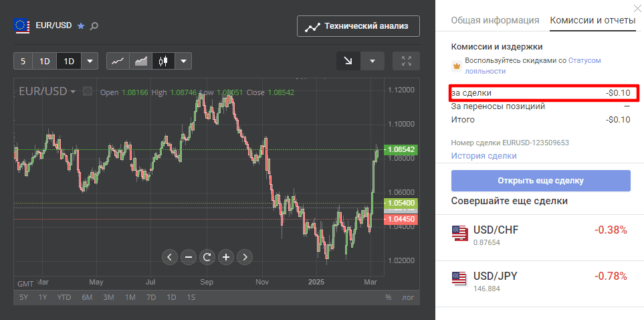This screenshot has width=644, height=320.
Task: Set chart range to 7D
Action: pos(151,297)
